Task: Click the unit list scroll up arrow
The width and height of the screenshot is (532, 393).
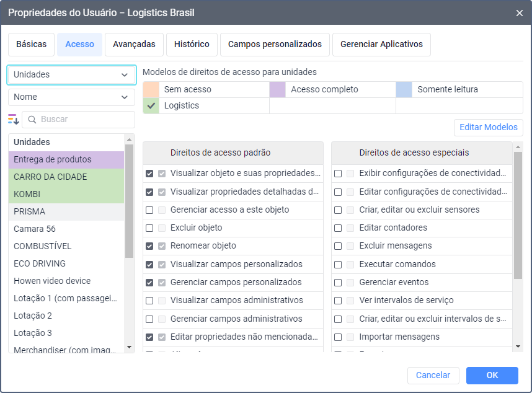Action: [129, 139]
